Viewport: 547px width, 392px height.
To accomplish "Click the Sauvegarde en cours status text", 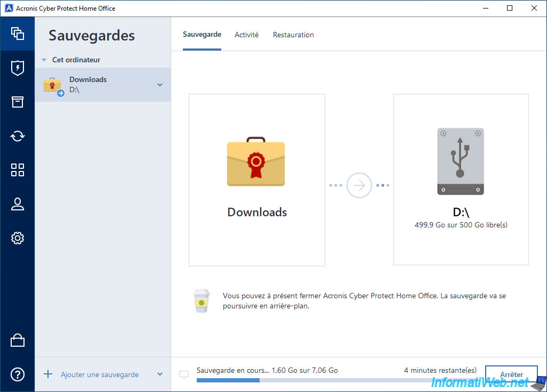I will point(267,370).
